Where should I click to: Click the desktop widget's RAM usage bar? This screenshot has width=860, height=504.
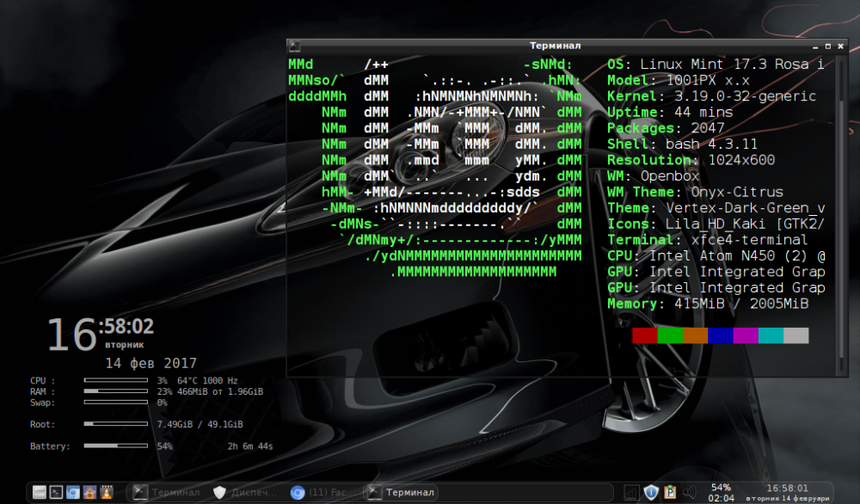tap(116, 391)
